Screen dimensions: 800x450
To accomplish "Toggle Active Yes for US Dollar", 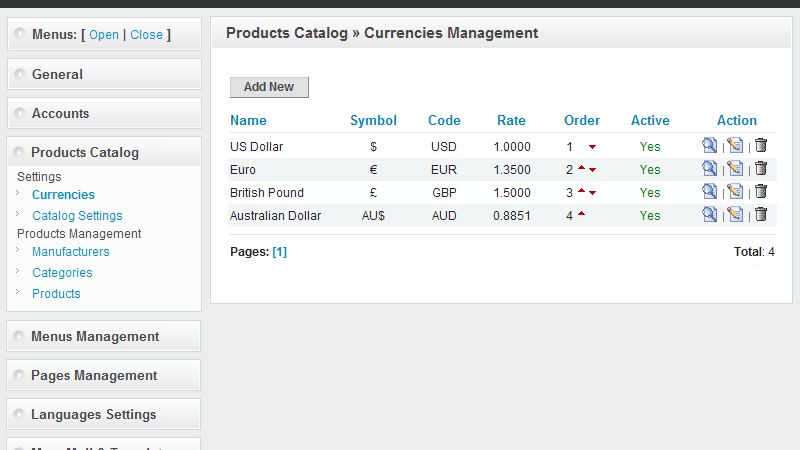I will click(x=650, y=147).
